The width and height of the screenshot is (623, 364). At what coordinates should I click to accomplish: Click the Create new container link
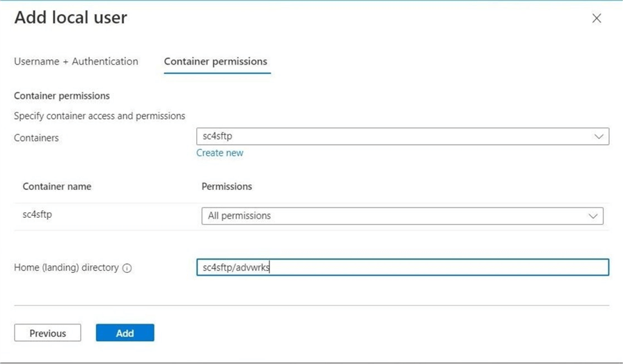pyautogui.click(x=220, y=152)
